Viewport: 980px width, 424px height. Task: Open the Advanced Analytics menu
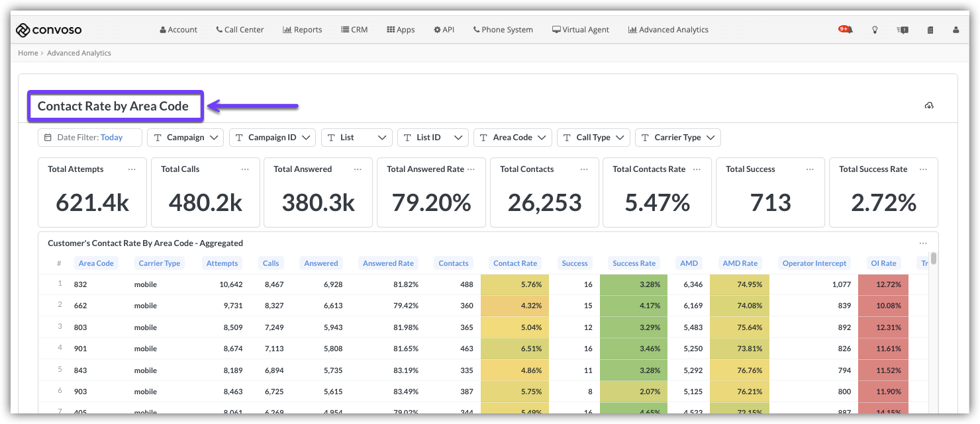668,30
